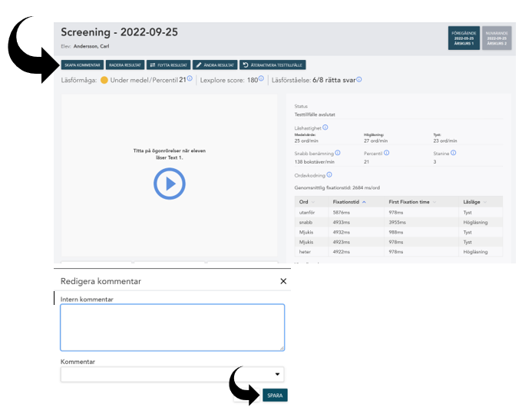Click the SPARA button
This screenshot has height=414, width=532.
(275, 396)
